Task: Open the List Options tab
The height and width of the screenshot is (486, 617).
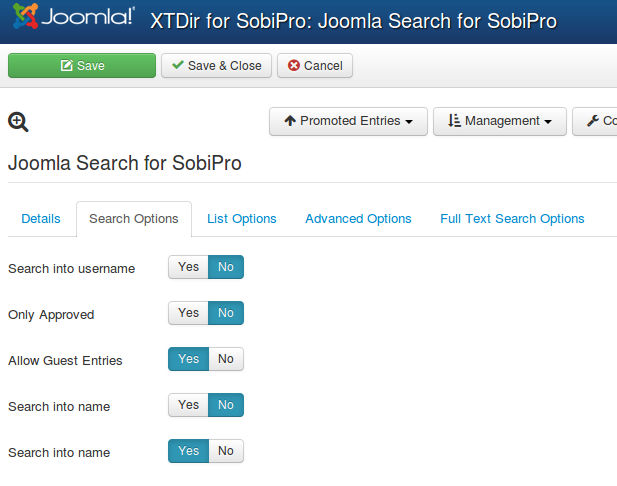Action: [x=242, y=219]
